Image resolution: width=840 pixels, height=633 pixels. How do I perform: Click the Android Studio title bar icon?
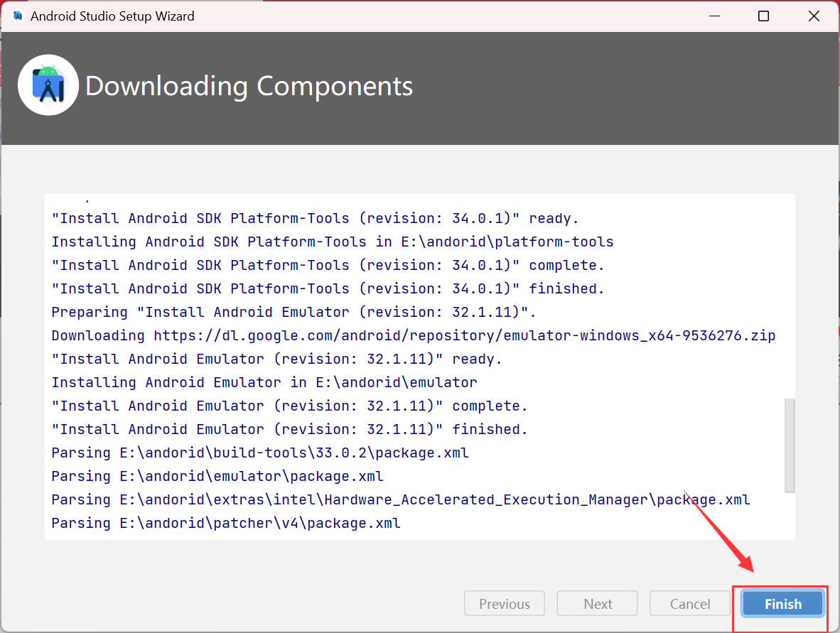pyautogui.click(x=18, y=16)
